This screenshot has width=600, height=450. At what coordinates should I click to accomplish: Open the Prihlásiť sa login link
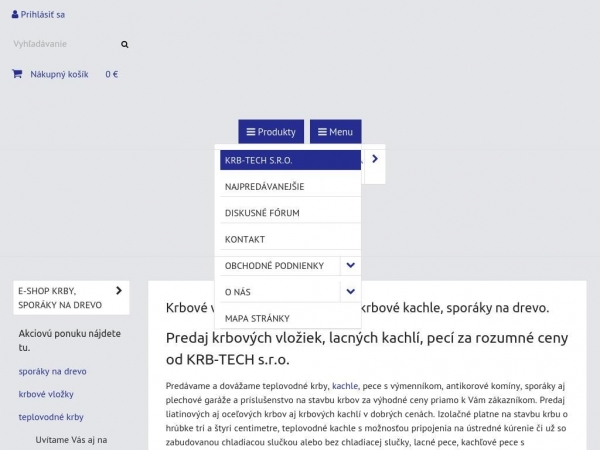pyautogui.click(x=42, y=15)
